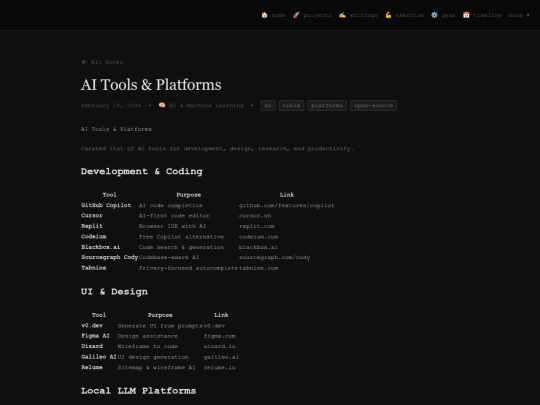Viewport: 540px width, 405px height.
Task: Click the Development & Coding heading
Action: point(142,171)
